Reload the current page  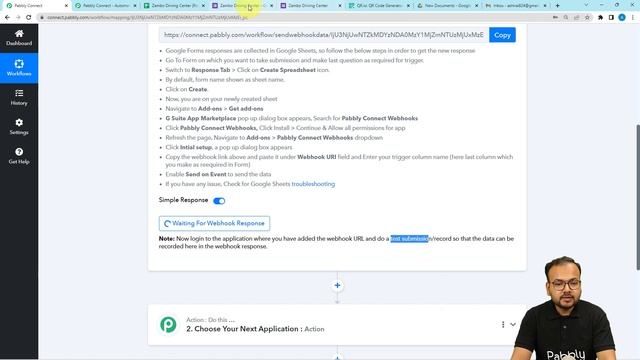coord(29,18)
